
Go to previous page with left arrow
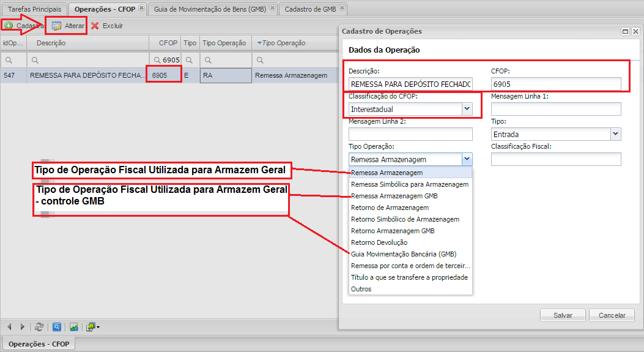click(9, 327)
